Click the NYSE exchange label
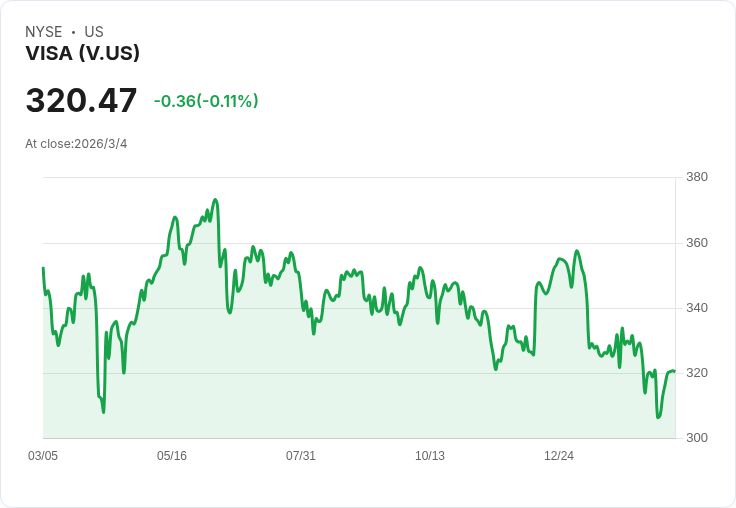Image resolution: width=736 pixels, height=508 pixels. tap(43, 32)
